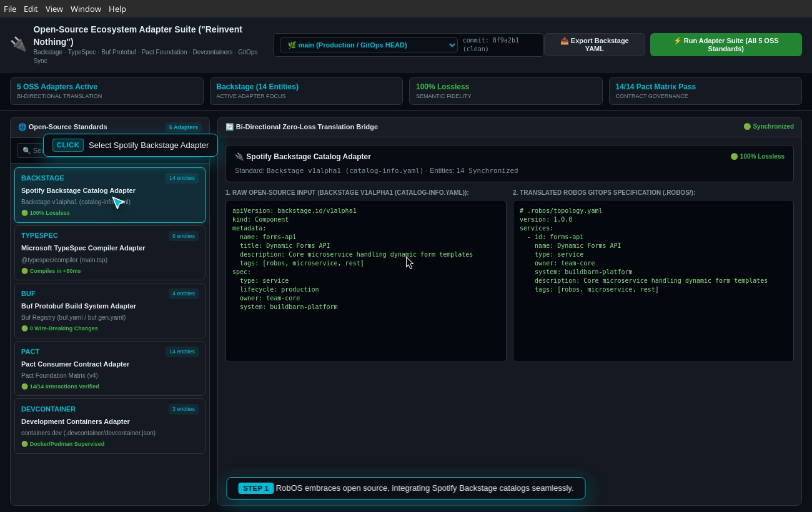Click the "14/14 Interactions Verified" status
The image size is (812, 512).
coord(60,386)
